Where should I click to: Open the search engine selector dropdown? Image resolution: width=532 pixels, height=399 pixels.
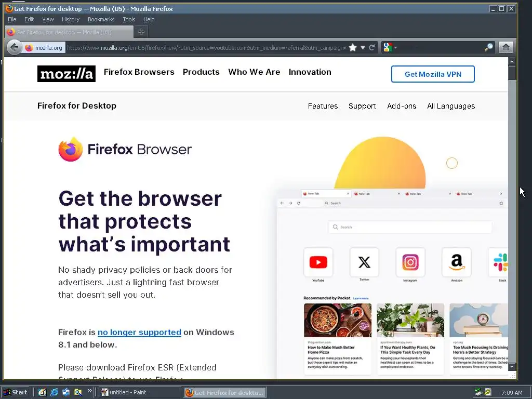(390, 47)
